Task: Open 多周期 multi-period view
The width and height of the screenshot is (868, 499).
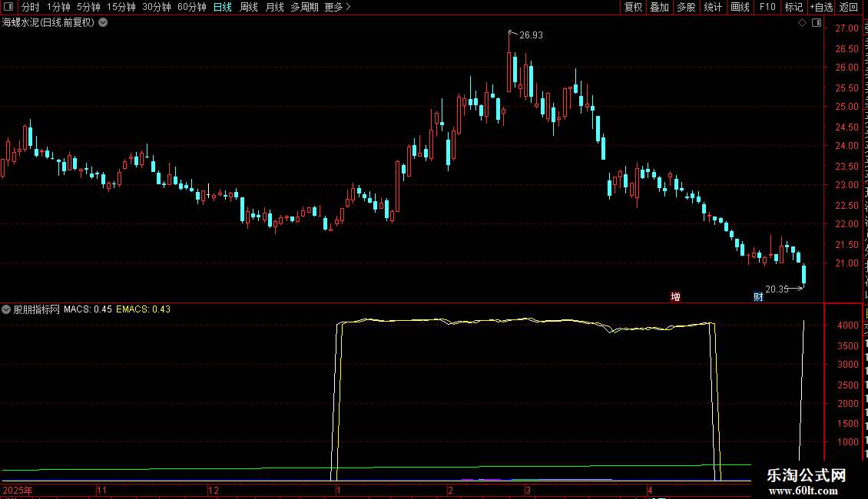Action: coord(304,7)
